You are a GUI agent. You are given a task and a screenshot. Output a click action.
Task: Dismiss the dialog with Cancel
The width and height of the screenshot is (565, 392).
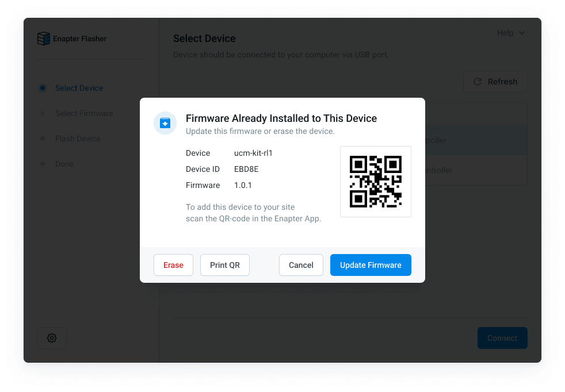click(x=301, y=265)
